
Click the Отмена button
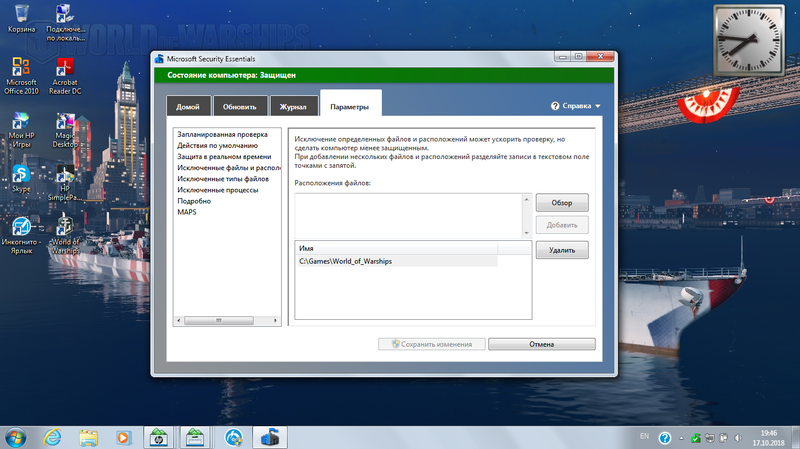tap(541, 344)
